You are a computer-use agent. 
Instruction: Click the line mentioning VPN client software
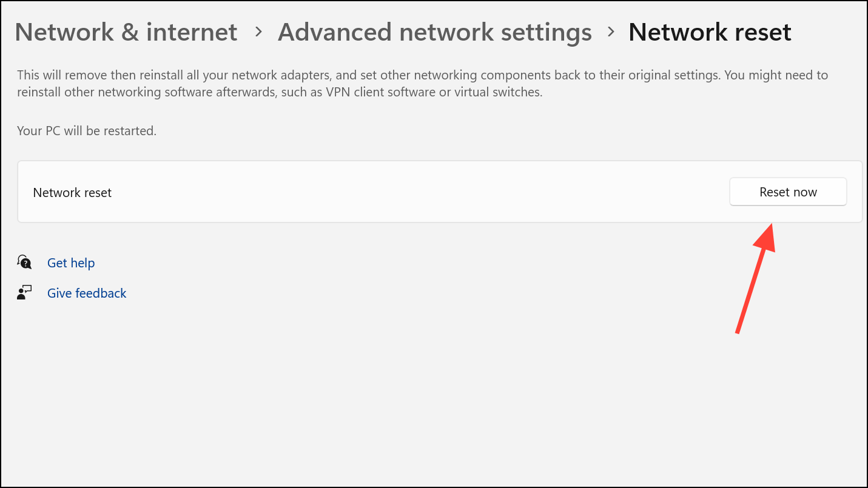point(279,93)
